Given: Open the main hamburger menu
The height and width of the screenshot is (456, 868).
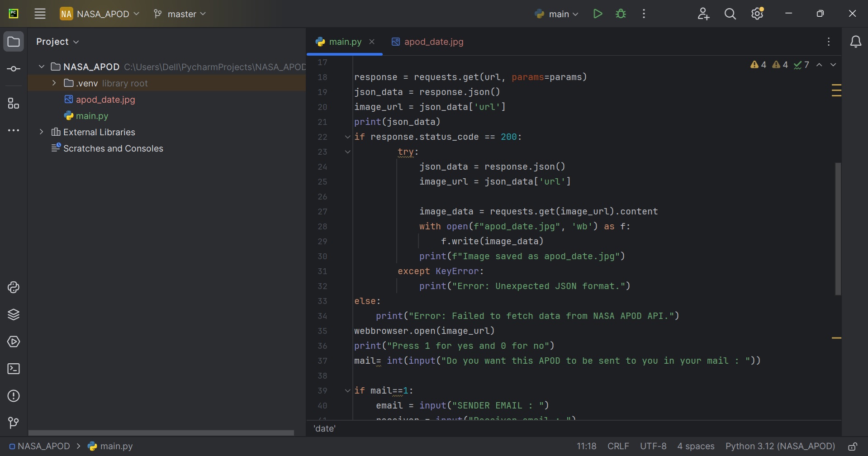Looking at the screenshot, I should pyautogui.click(x=40, y=14).
